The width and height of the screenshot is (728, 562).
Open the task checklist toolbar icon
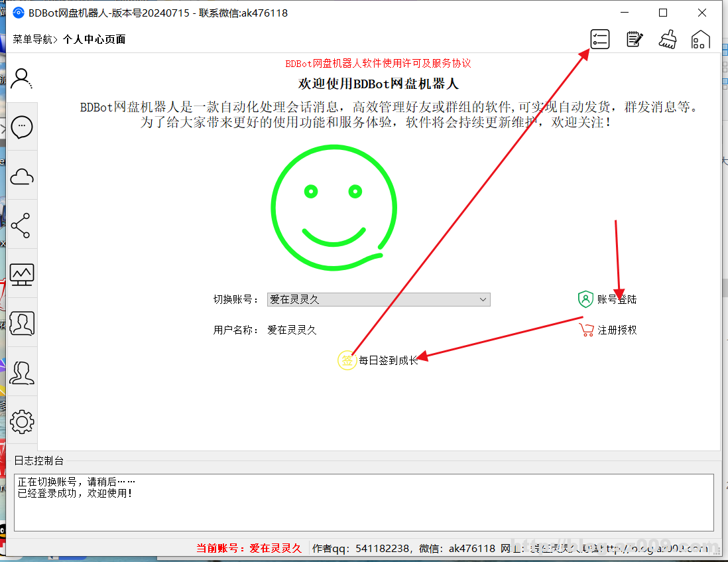(599, 39)
